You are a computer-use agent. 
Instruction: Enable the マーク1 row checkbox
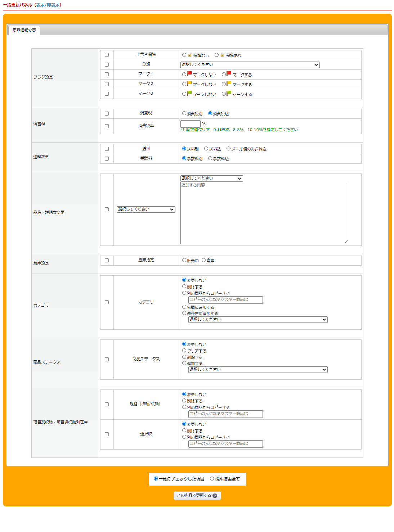click(107, 75)
